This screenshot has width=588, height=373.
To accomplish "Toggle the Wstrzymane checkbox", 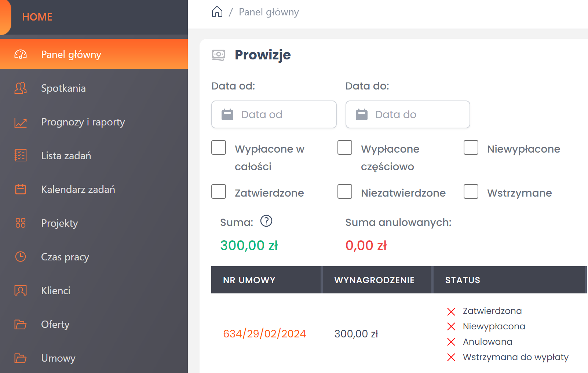I will pos(471,192).
